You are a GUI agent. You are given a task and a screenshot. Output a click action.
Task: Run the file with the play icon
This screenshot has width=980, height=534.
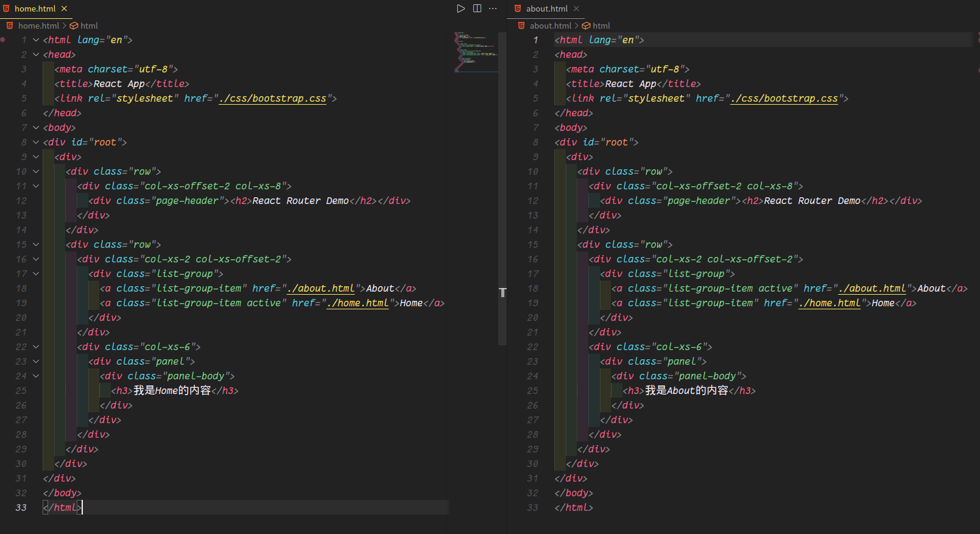[461, 9]
